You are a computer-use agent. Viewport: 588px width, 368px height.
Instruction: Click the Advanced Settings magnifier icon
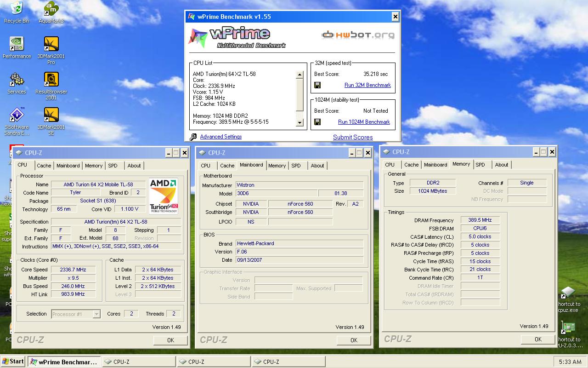[x=193, y=137]
